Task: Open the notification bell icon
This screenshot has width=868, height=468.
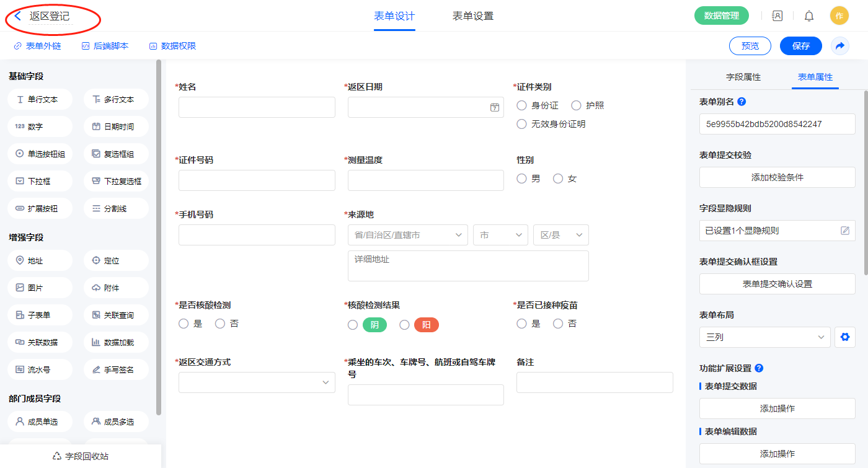Action: pyautogui.click(x=809, y=16)
